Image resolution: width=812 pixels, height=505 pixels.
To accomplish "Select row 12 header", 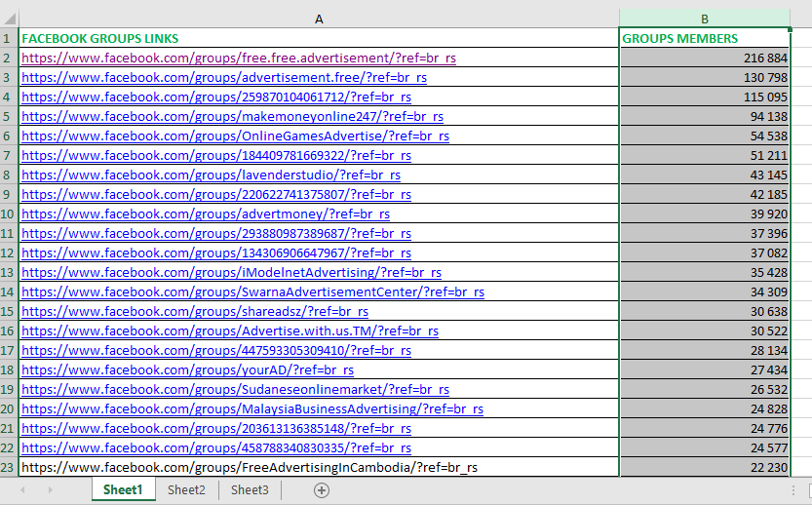I will [x=9, y=252].
